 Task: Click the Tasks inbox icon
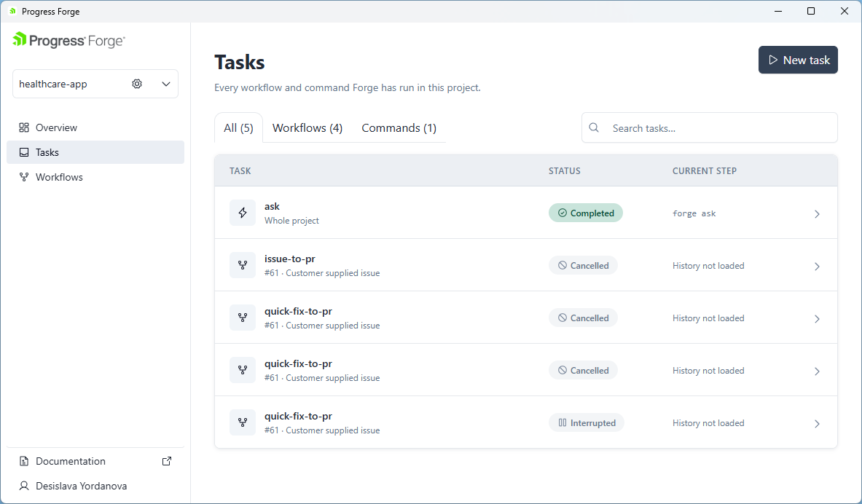[x=23, y=152]
